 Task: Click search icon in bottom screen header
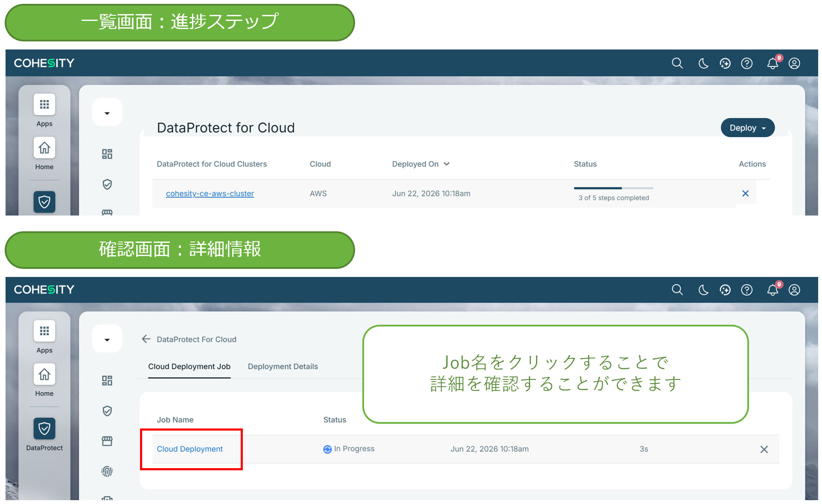click(x=677, y=290)
